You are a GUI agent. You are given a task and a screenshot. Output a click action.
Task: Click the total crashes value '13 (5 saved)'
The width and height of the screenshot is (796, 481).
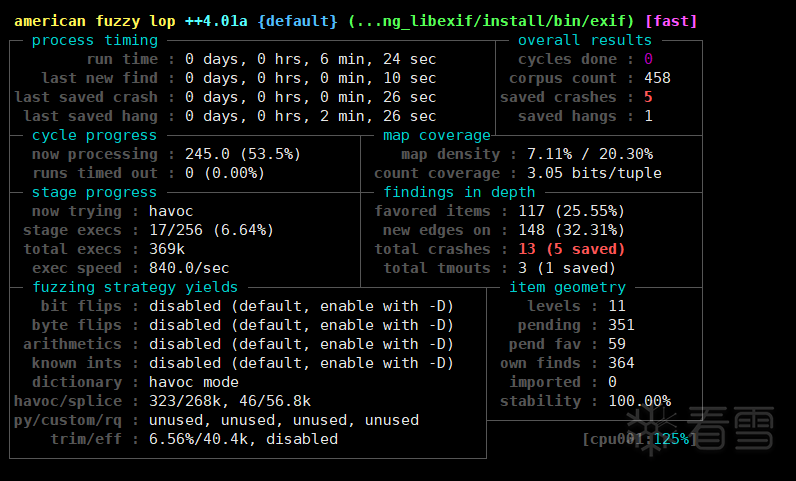572,249
